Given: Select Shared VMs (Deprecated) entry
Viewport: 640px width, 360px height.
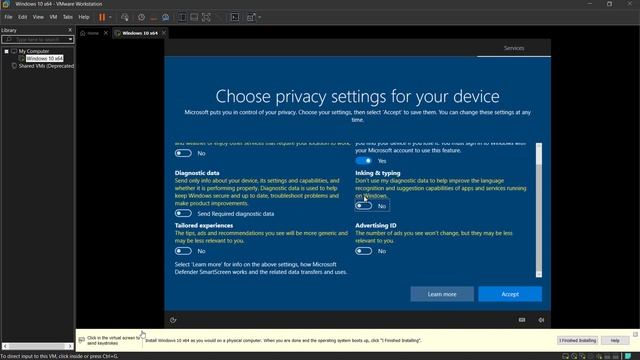Looking at the screenshot, I should click(46, 66).
